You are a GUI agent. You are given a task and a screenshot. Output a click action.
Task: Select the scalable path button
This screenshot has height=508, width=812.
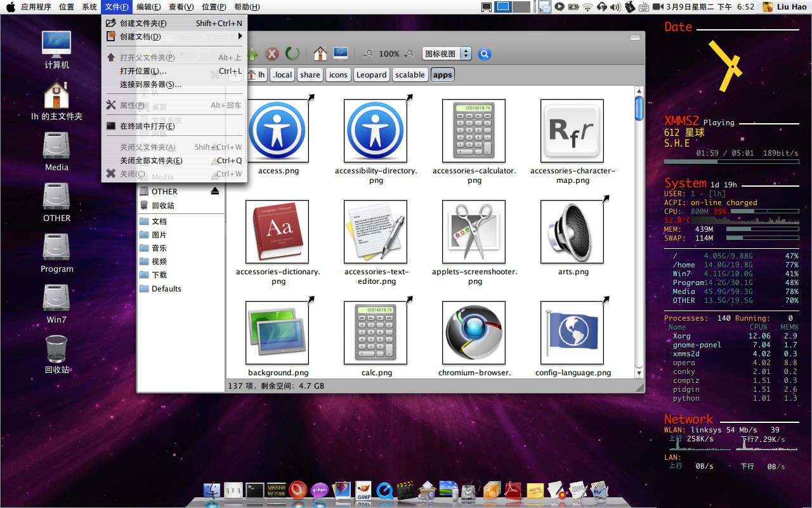click(x=410, y=74)
